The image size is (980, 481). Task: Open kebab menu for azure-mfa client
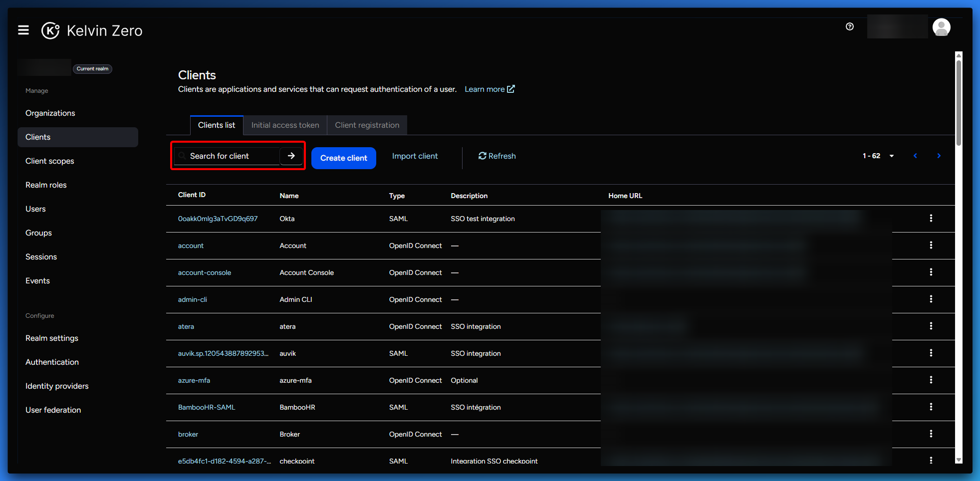(x=931, y=380)
